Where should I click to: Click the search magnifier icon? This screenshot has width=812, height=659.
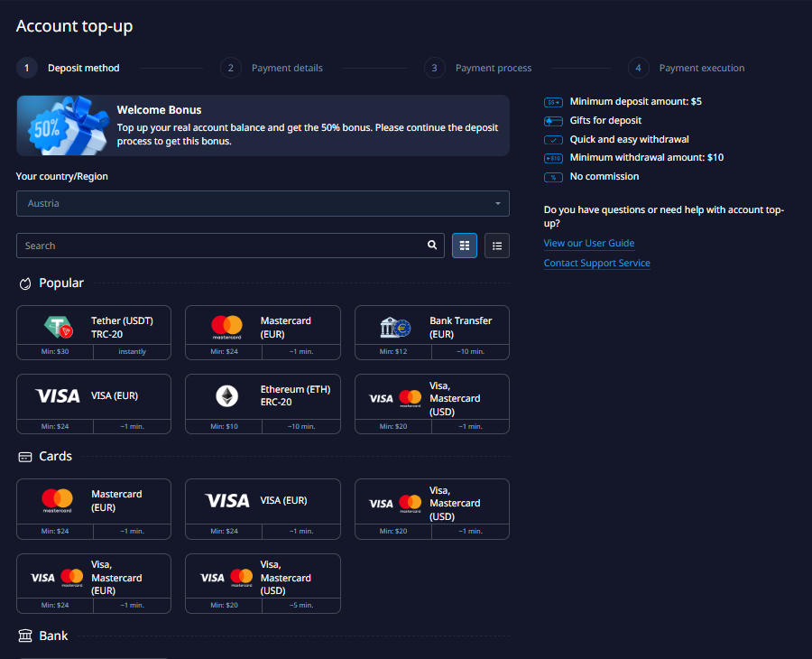tap(432, 245)
